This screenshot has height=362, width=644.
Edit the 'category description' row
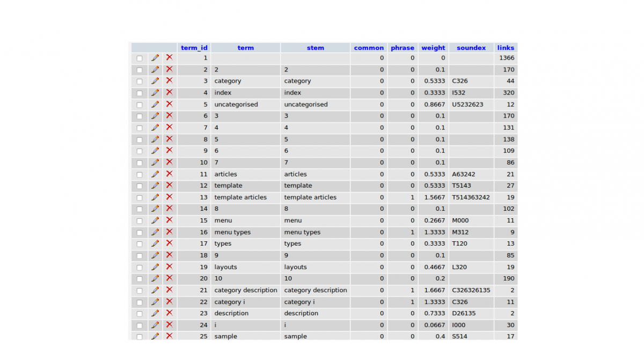[x=155, y=290]
